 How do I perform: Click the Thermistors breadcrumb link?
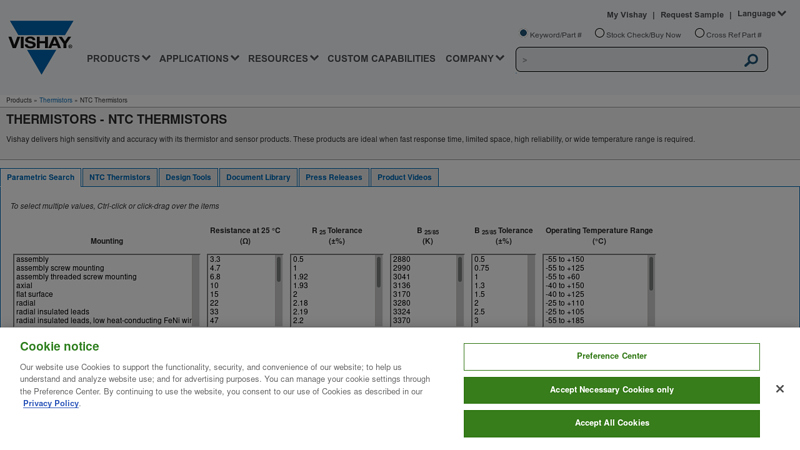(56, 100)
